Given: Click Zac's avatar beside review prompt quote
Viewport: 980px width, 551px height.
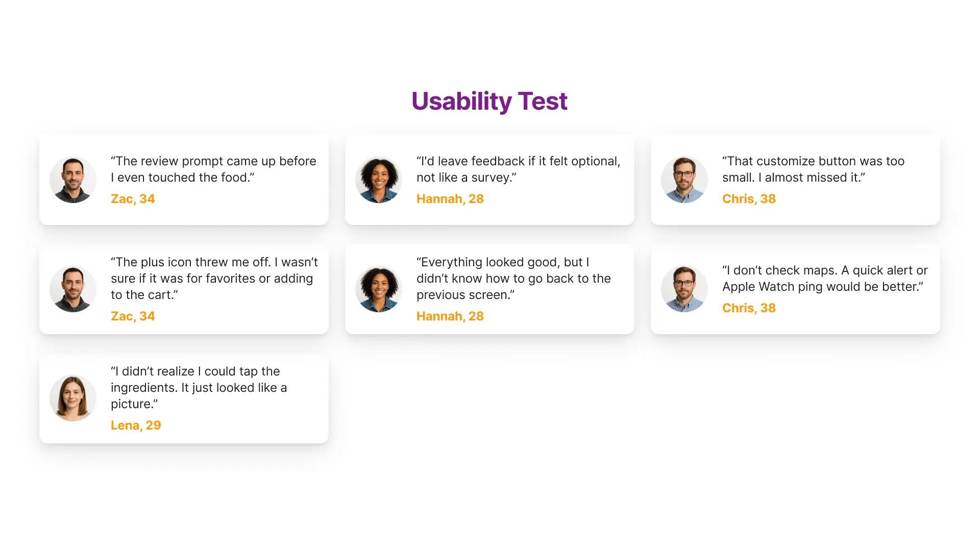Looking at the screenshot, I should click(73, 180).
